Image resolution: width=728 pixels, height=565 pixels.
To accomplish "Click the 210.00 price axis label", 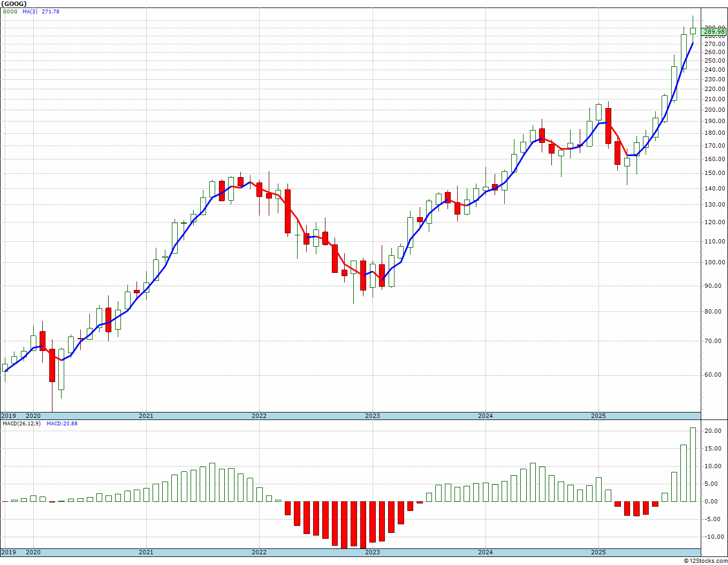I will point(715,99).
